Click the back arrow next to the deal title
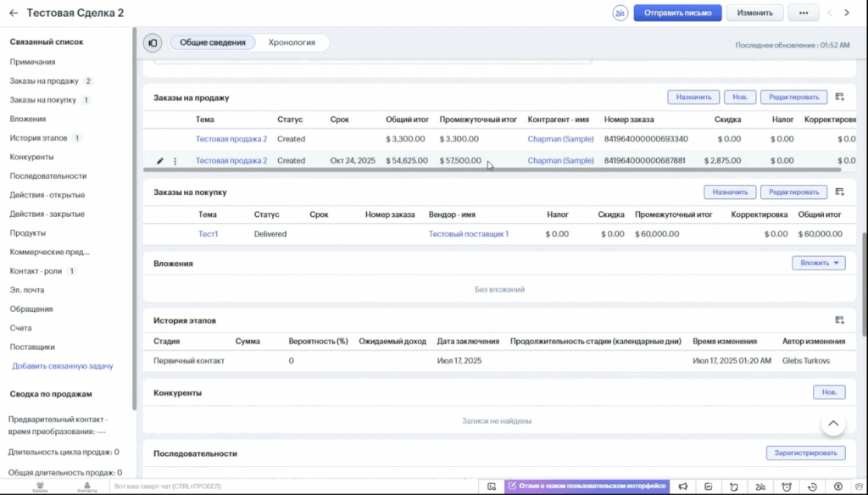This screenshot has height=495, width=868. pyautogui.click(x=14, y=13)
